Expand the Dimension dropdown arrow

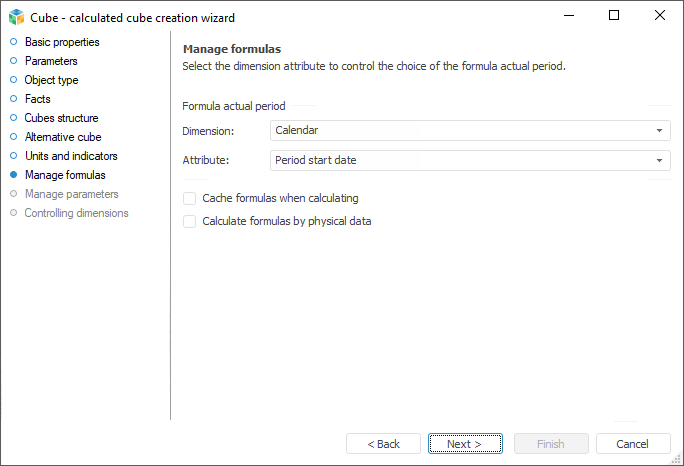point(660,131)
